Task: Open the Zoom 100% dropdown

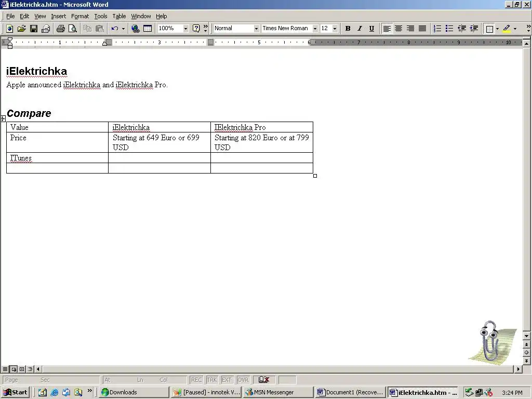Action: click(x=185, y=29)
